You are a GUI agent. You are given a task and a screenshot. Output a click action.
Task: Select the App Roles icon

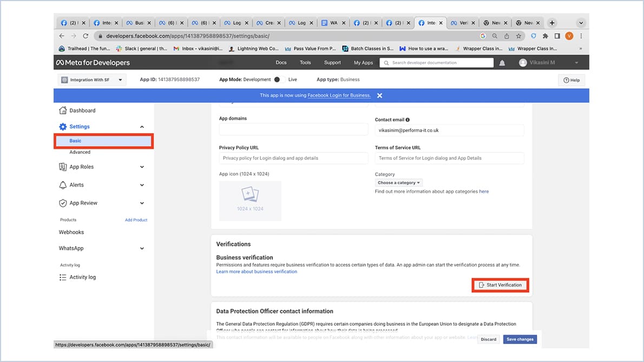(63, 166)
